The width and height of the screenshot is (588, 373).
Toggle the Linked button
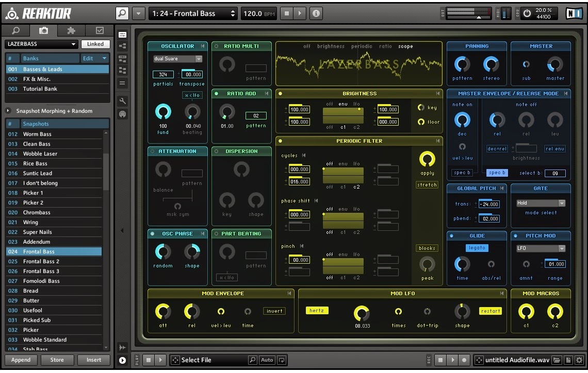(95, 44)
